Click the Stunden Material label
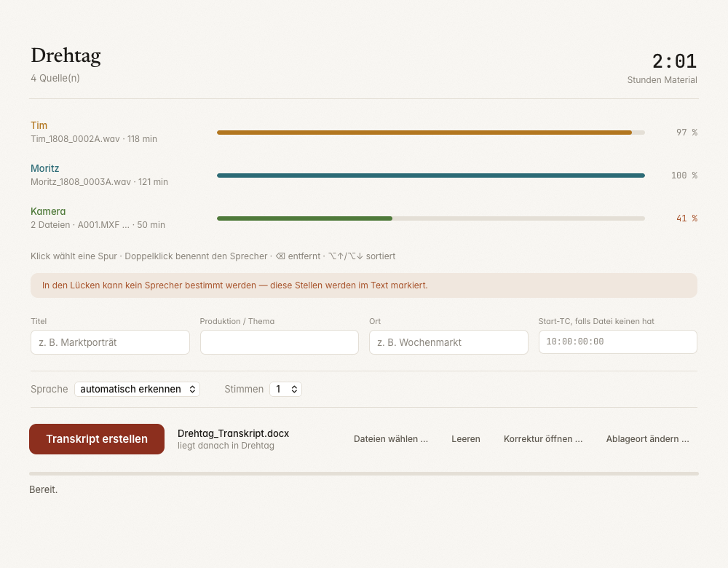 [x=662, y=80]
